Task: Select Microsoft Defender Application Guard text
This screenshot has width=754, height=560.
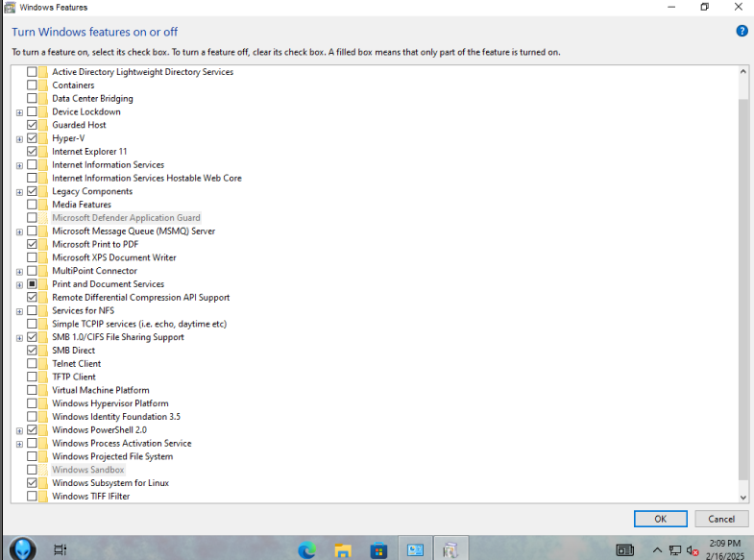Action: [126, 218]
